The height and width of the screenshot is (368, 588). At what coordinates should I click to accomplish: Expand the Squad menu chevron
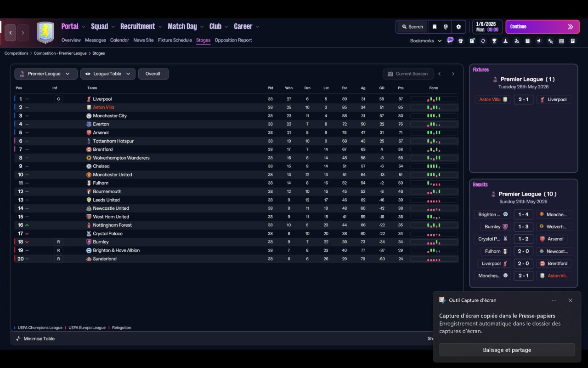[x=113, y=27]
